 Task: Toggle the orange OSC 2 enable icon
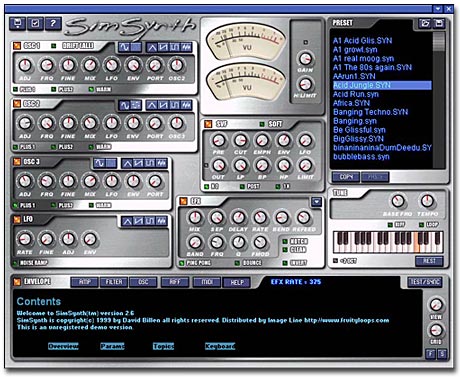[17, 104]
